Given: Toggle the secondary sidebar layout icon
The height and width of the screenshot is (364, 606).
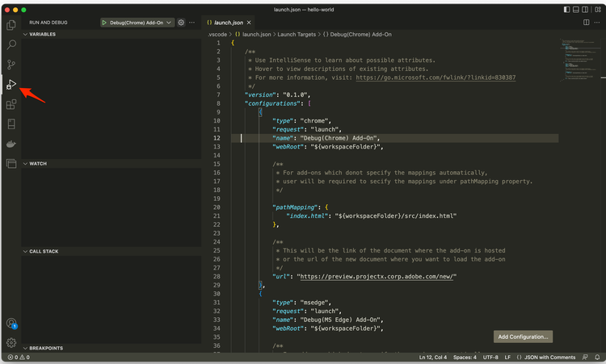Looking at the screenshot, I should point(585,10).
